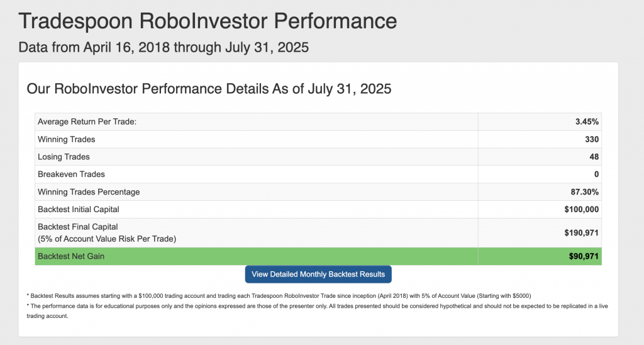Click the 330 winning trades value
This screenshot has height=345, width=644.
click(592, 139)
